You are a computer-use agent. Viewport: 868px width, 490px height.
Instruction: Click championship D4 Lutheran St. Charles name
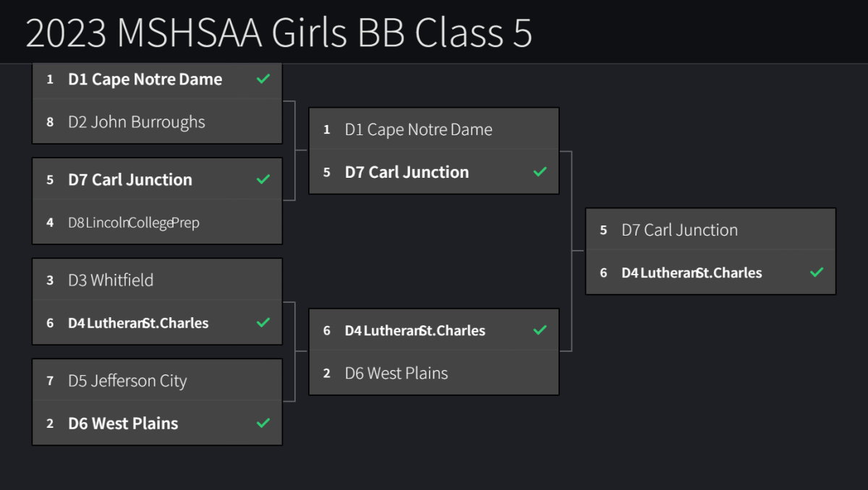(692, 273)
